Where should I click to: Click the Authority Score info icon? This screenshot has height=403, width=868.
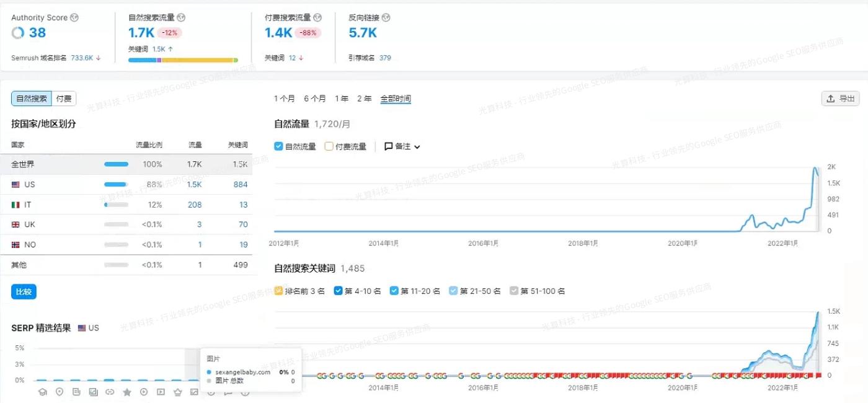(74, 17)
